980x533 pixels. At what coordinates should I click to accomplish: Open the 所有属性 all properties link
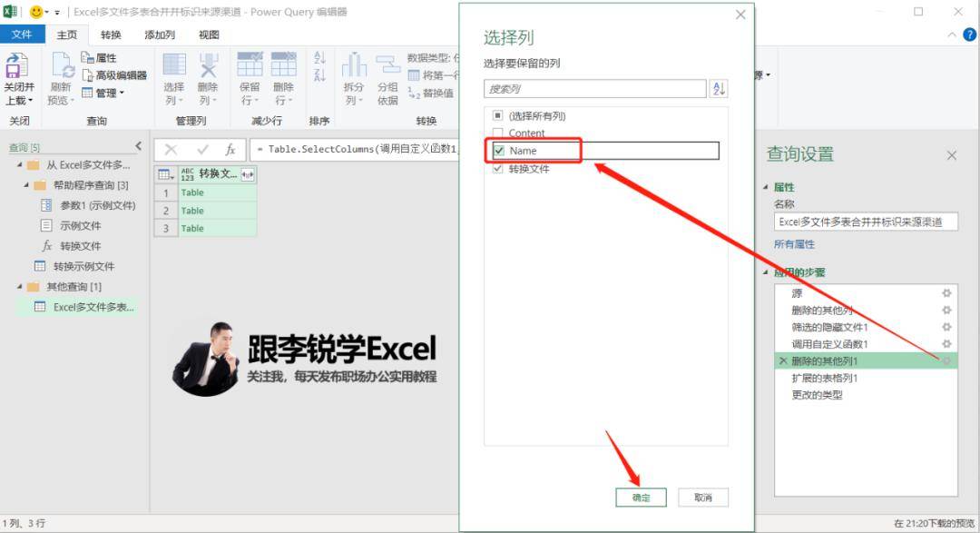pyautogui.click(x=794, y=244)
